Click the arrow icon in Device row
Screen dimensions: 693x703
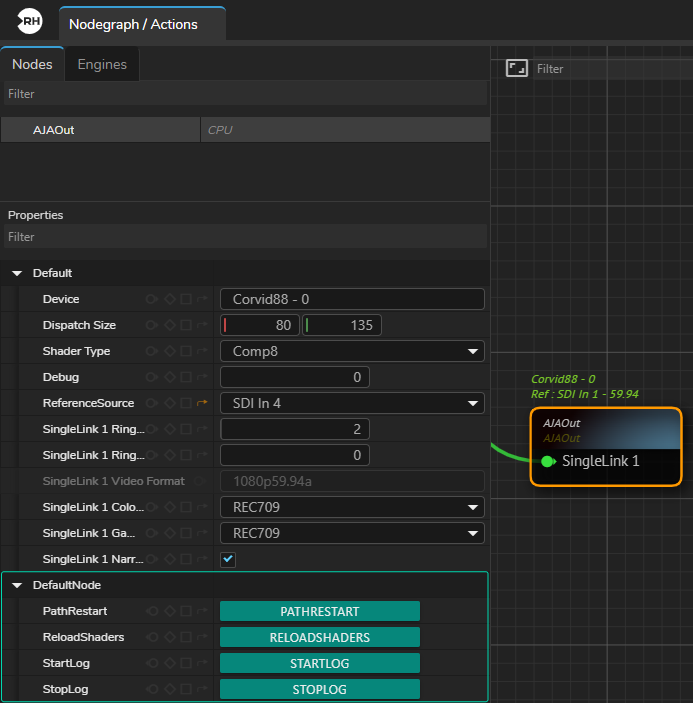coord(202,299)
